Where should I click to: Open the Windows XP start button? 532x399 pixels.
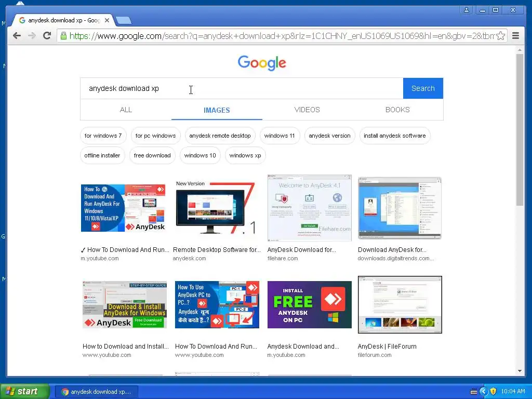click(24, 392)
